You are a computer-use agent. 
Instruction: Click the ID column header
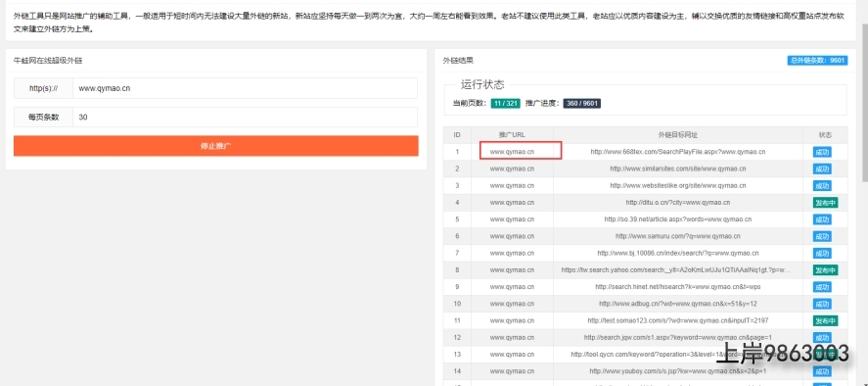click(457, 135)
